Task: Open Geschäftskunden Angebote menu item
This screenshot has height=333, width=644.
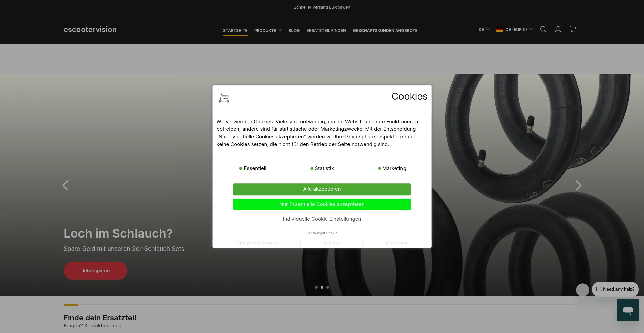Action: 385,31
